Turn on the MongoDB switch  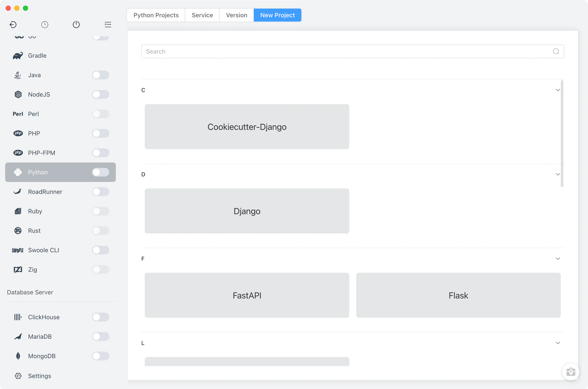tap(100, 356)
